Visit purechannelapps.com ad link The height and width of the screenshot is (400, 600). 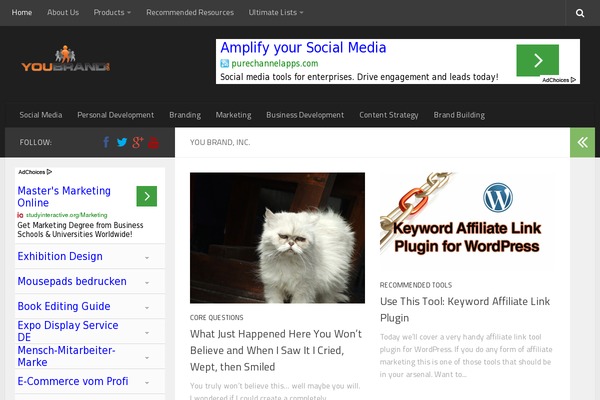pos(275,64)
